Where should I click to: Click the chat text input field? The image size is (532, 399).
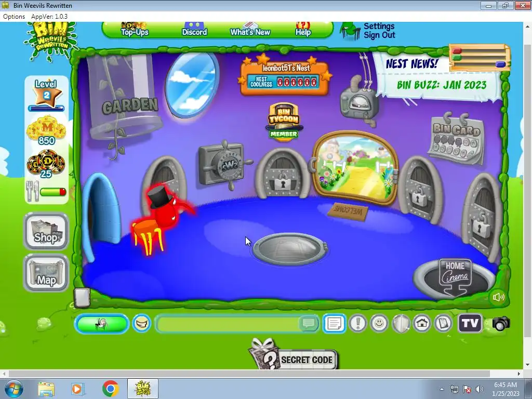tap(228, 324)
